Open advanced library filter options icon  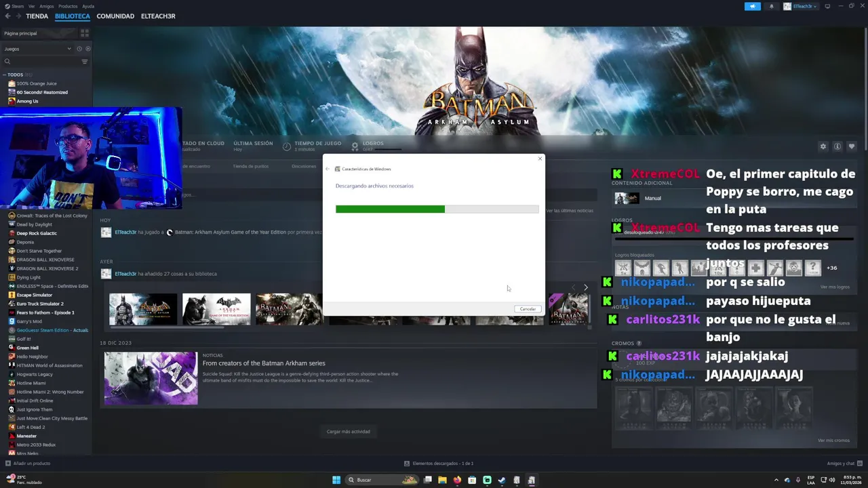pyautogui.click(x=85, y=62)
